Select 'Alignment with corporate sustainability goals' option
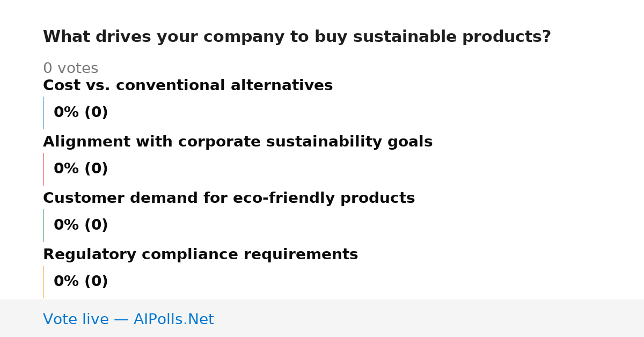This screenshot has height=337, width=644. (238, 142)
